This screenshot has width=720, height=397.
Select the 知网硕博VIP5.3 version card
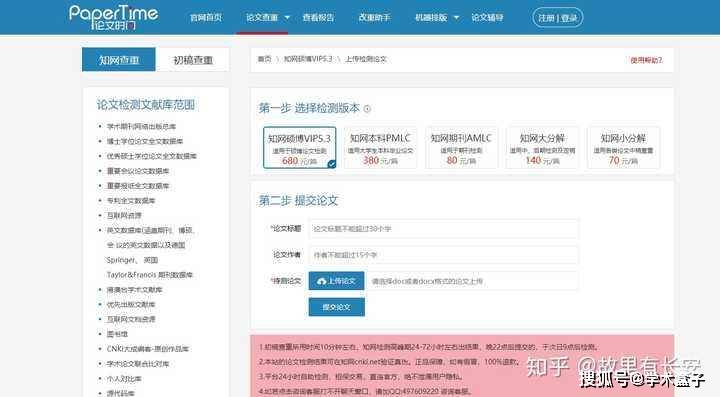pyautogui.click(x=299, y=148)
